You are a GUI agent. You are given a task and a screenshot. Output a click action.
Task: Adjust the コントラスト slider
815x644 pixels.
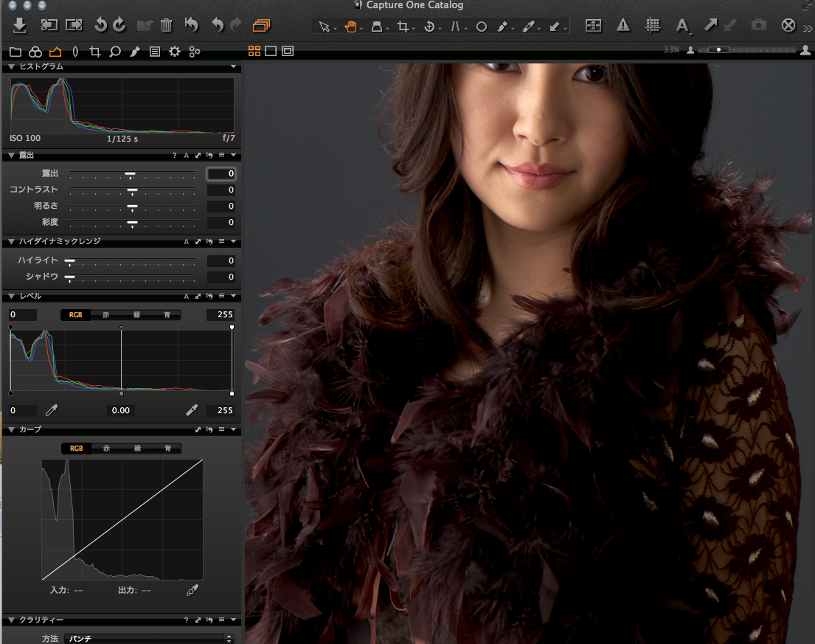click(x=132, y=190)
